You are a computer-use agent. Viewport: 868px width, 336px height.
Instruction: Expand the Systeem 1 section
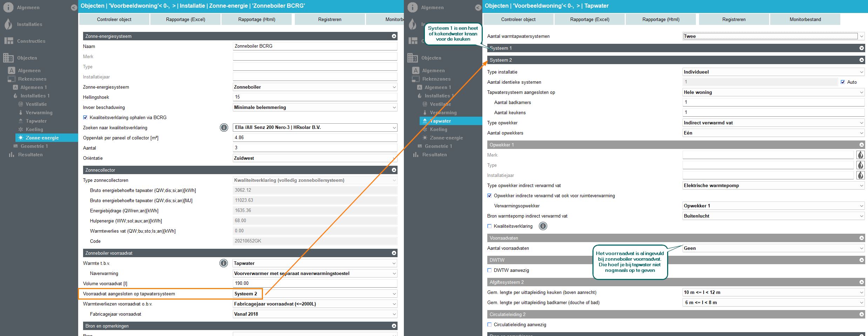(861, 48)
